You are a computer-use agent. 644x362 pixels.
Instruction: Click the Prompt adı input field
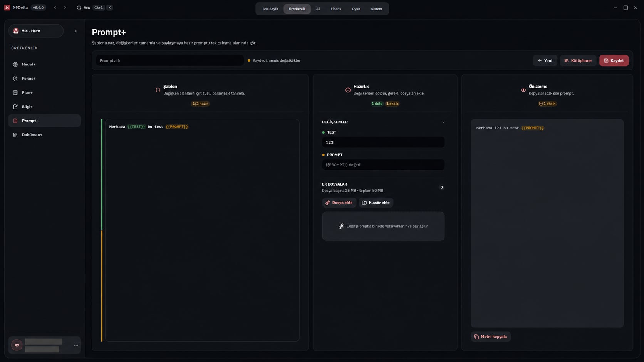[169, 60]
